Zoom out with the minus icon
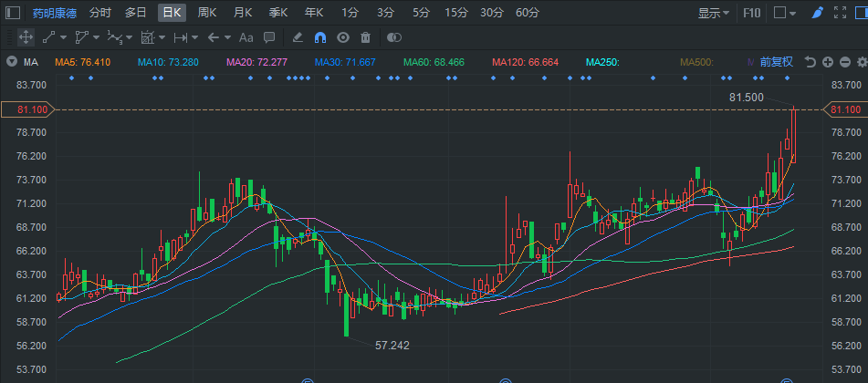 [845, 62]
